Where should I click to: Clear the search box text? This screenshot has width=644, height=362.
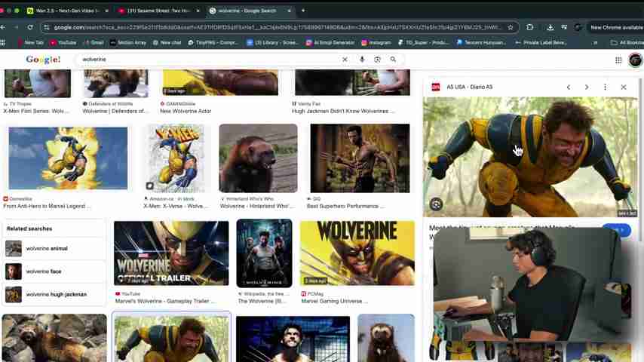345,60
